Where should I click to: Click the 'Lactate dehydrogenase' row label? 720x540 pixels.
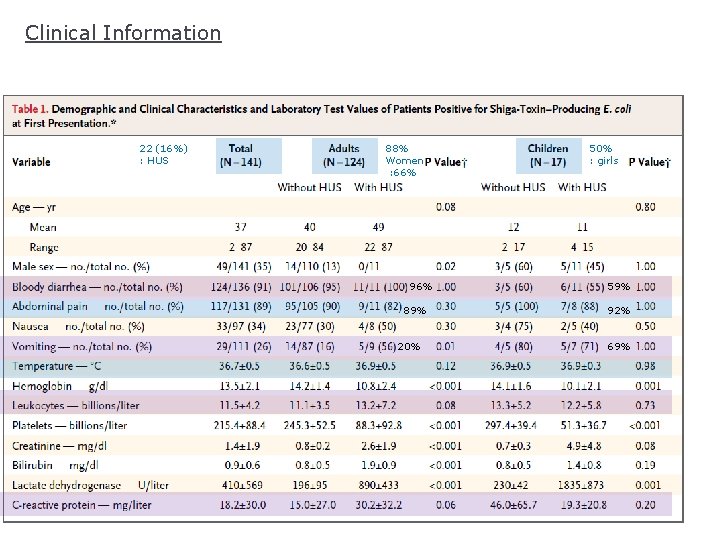point(90,485)
